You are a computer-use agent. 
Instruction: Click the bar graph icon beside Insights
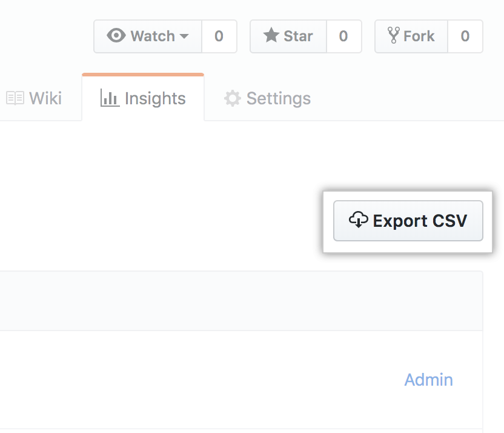110,98
